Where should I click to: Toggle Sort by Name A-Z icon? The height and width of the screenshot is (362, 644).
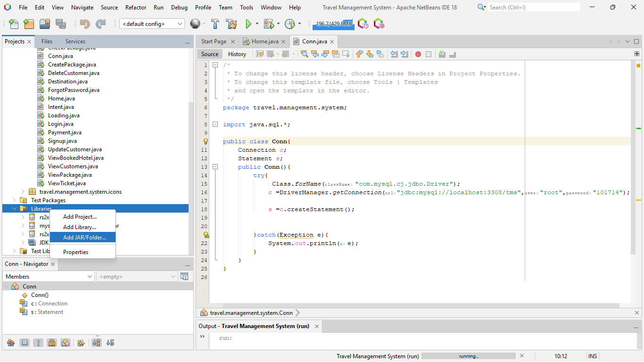pos(97,343)
